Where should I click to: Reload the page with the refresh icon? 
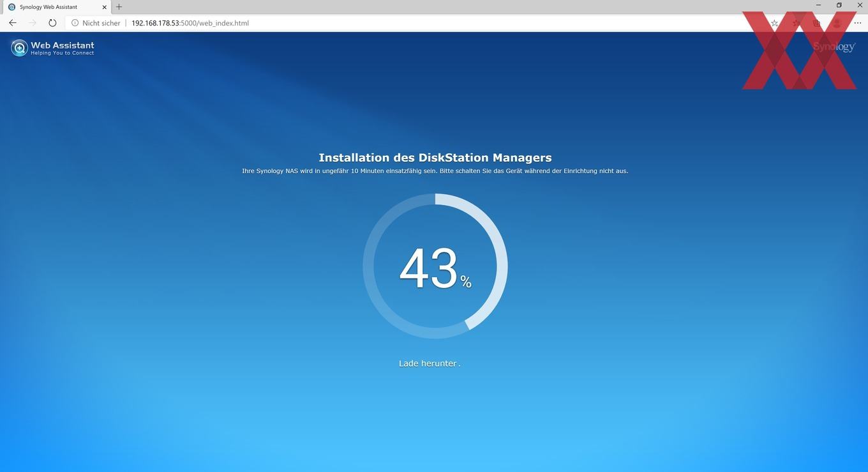[52, 23]
